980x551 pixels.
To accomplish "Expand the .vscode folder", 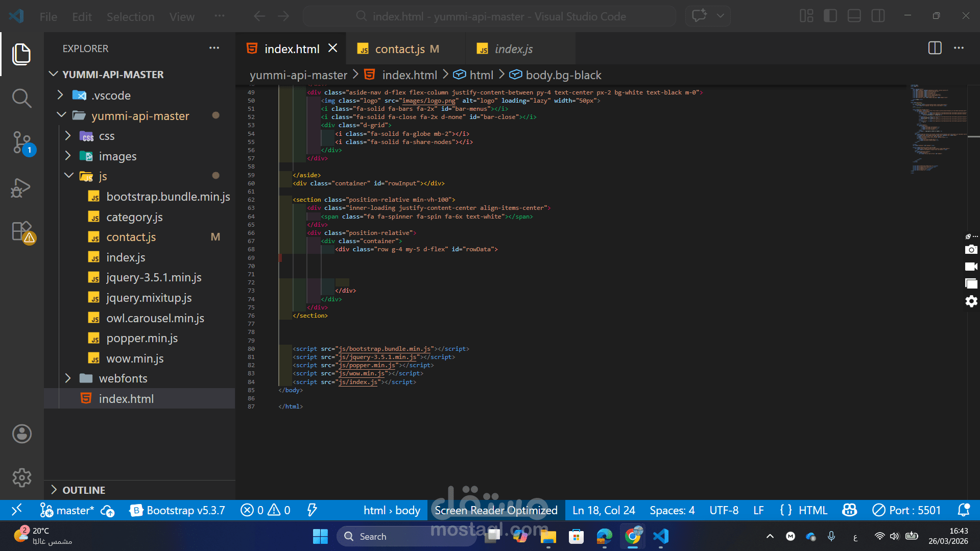I will 60,95.
